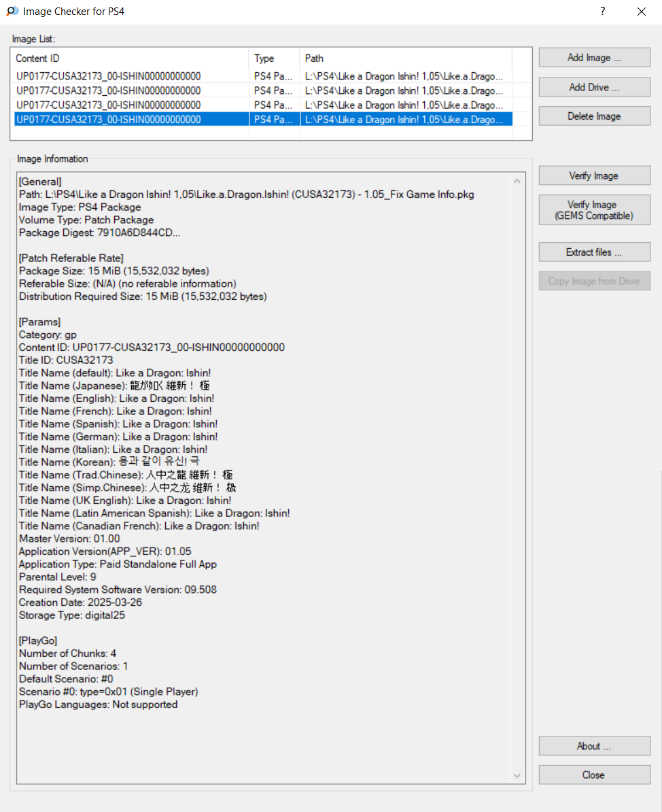The height and width of the screenshot is (812, 662).
Task: Click the Image Type: PS4 Package line
Action: point(80,207)
